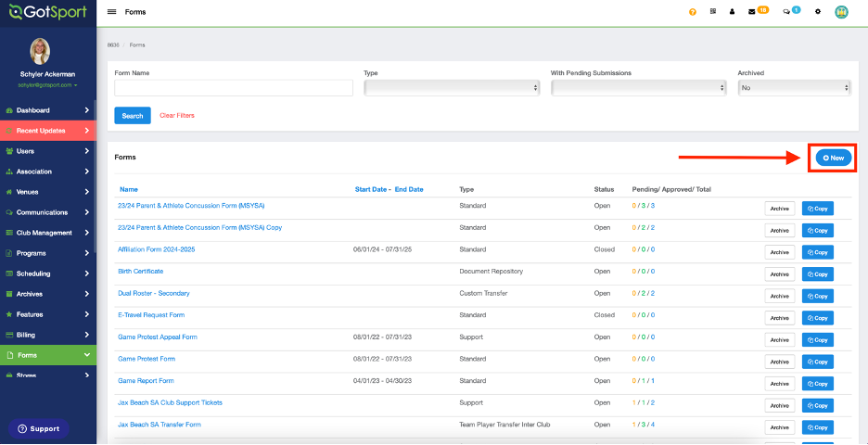The image size is (868, 445).
Task: Open Dual Roster - Secondary form
Action: (154, 293)
